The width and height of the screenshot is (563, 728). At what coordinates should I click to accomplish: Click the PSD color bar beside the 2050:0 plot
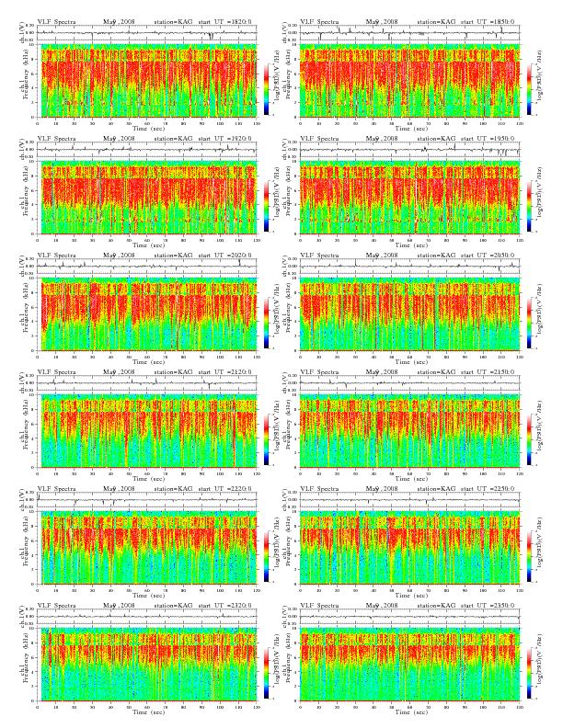(529, 323)
